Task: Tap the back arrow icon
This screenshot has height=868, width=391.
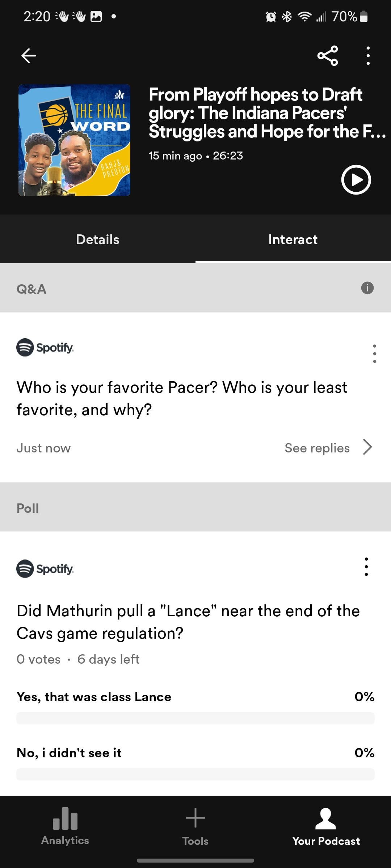Action: click(29, 56)
